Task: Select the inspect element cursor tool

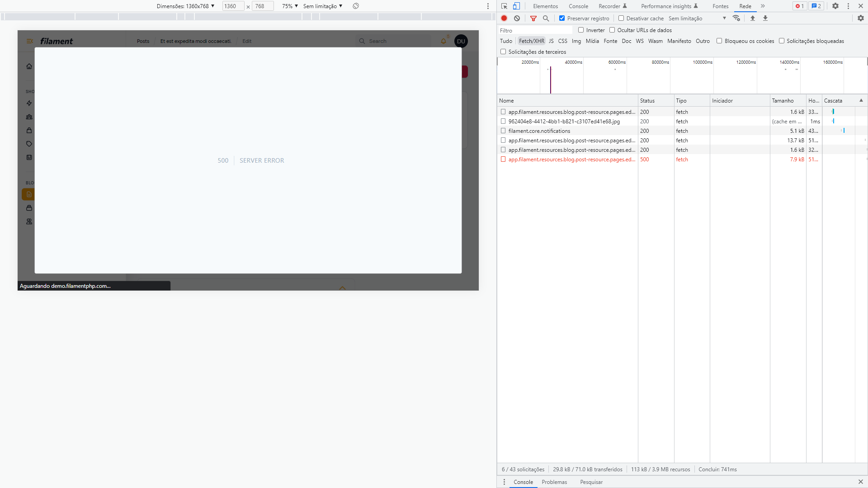Action: click(x=505, y=6)
